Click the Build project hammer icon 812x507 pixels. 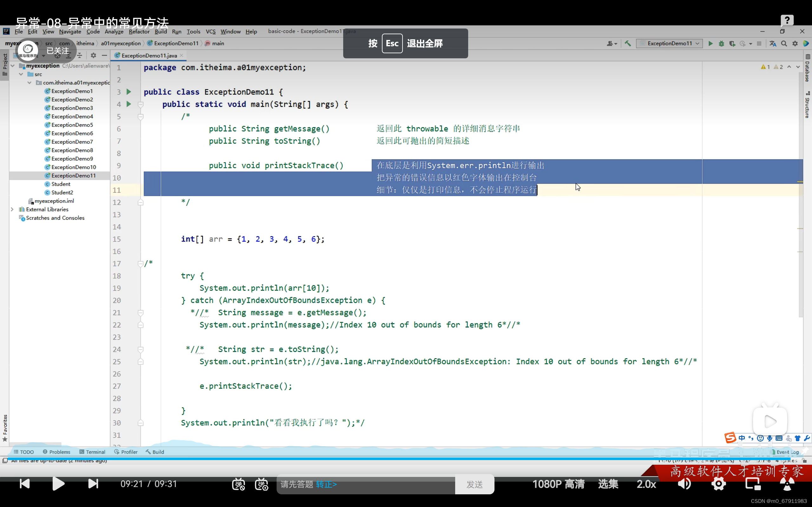(628, 44)
